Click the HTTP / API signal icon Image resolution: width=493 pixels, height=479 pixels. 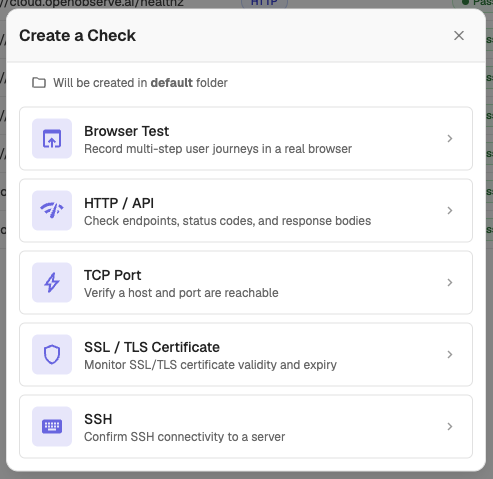[x=52, y=210]
